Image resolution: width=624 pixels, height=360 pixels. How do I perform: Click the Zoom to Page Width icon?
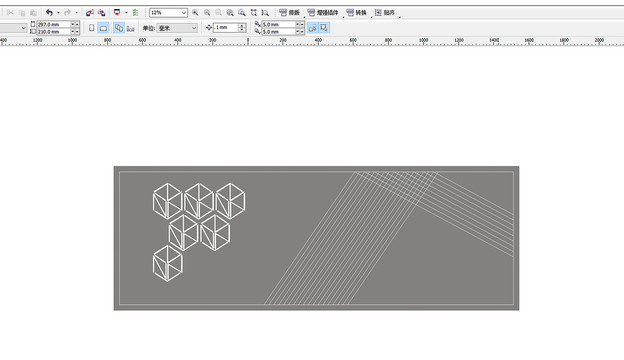pyautogui.click(x=254, y=13)
